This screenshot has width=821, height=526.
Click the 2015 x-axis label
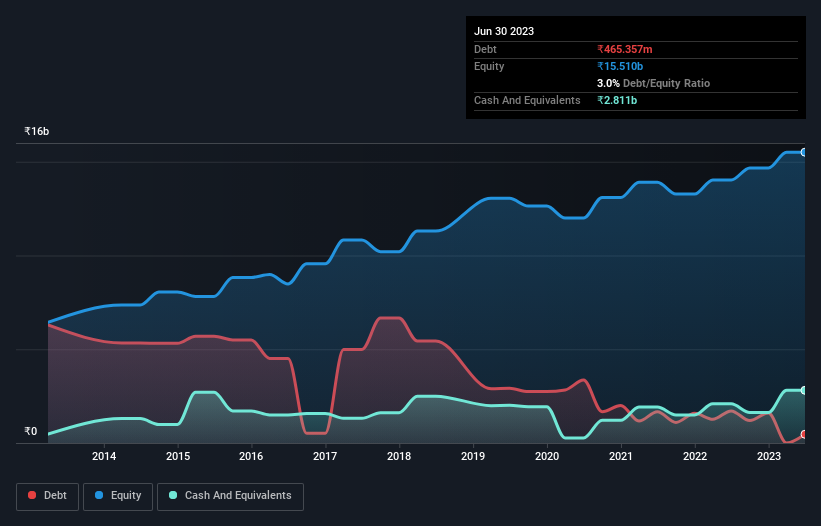(178, 456)
